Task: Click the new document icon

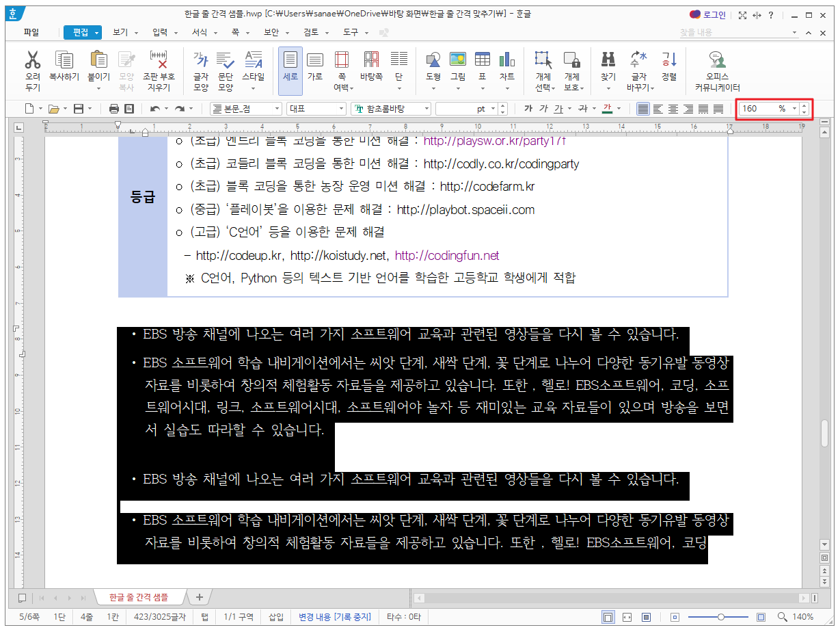Action: [x=29, y=109]
